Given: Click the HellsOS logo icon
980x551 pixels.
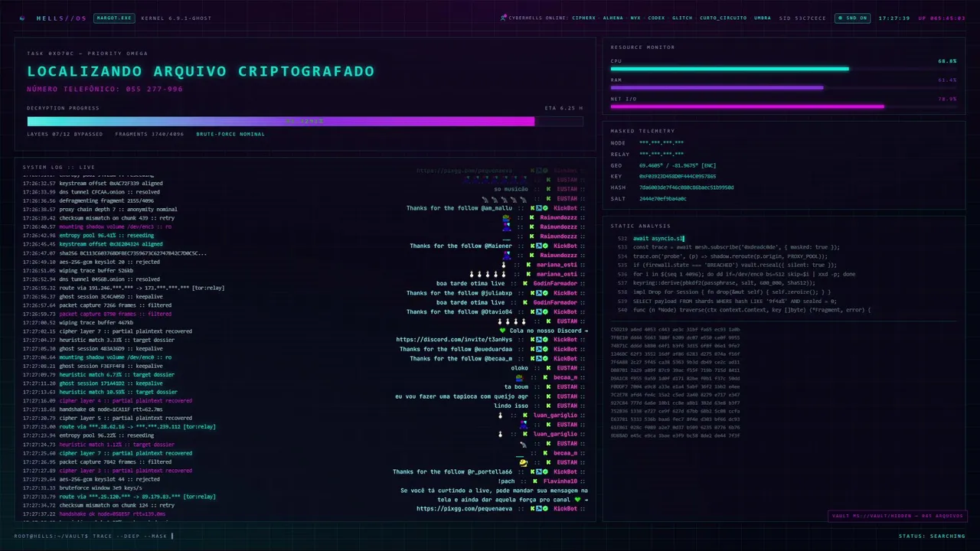Looking at the screenshot, I should tap(21, 18).
